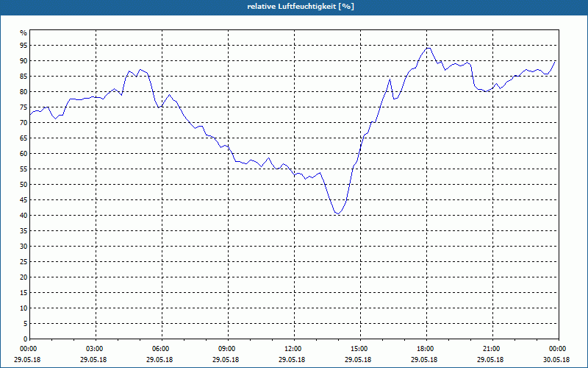This screenshot has height=368, width=588.
Task: Pick the '29.05.18' date under 09:00
Action: pos(226,360)
